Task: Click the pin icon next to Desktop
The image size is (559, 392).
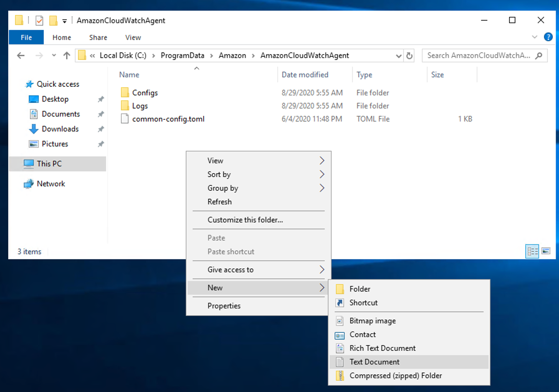Action: point(101,99)
